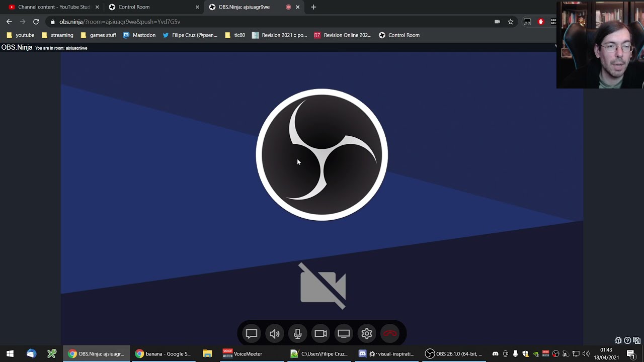This screenshot has width=644, height=362.
Task: Switch to C:\Users\Filipe Cruz taskbar window
Action: 319,354
